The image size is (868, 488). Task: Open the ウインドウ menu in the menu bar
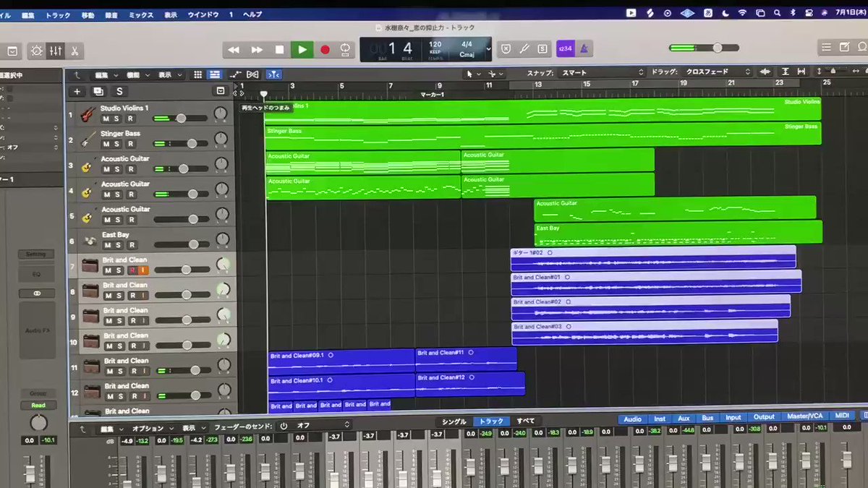pyautogui.click(x=204, y=14)
